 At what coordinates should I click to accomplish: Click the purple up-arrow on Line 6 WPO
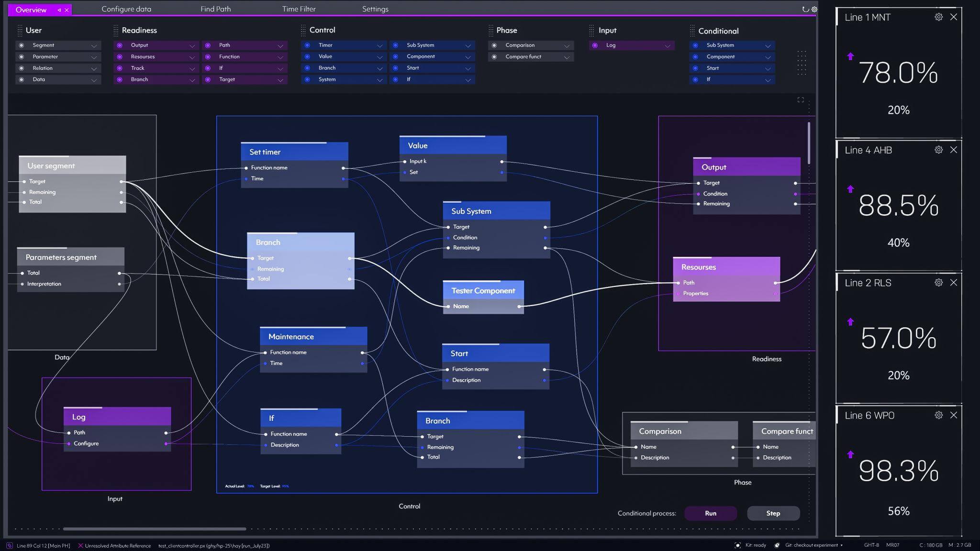pos(850,454)
